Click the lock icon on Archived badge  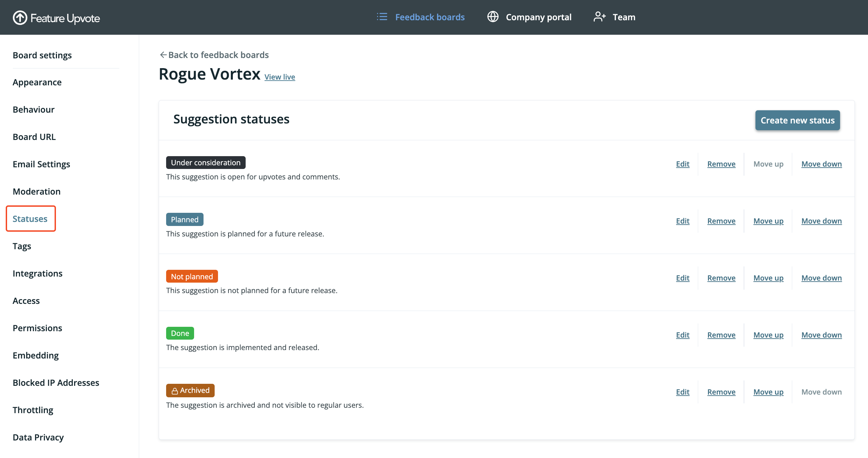[175, 391]
